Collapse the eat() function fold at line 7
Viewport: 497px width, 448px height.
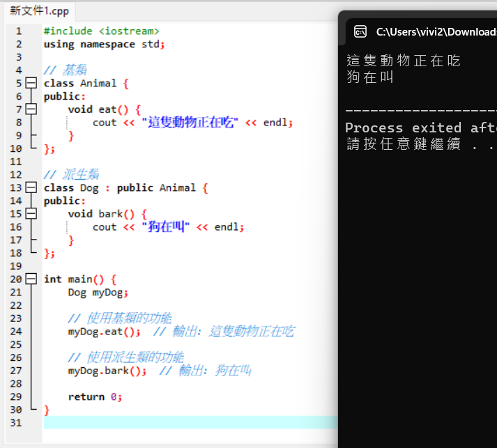pyautogui.click(x=31, y=109)
